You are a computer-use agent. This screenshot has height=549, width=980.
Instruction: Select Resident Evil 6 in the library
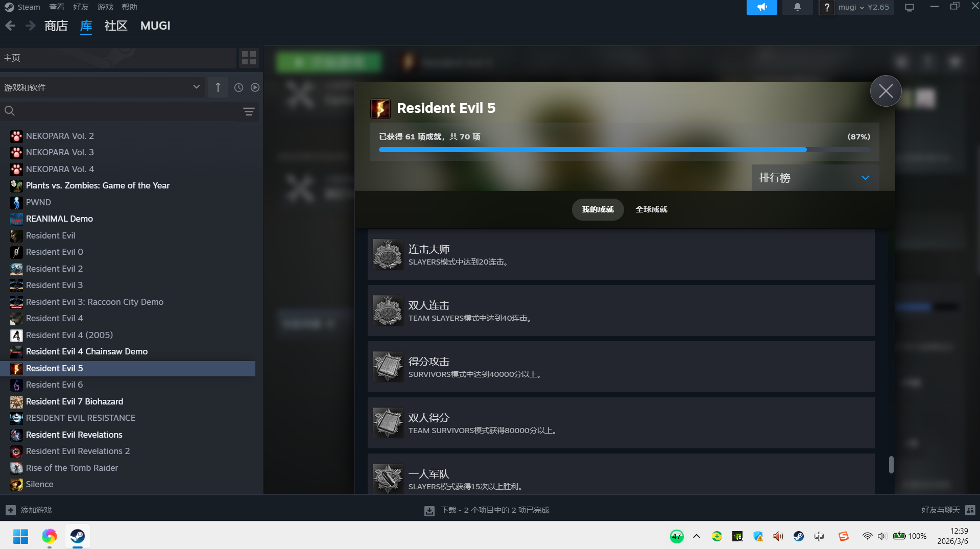pos(54,385)
